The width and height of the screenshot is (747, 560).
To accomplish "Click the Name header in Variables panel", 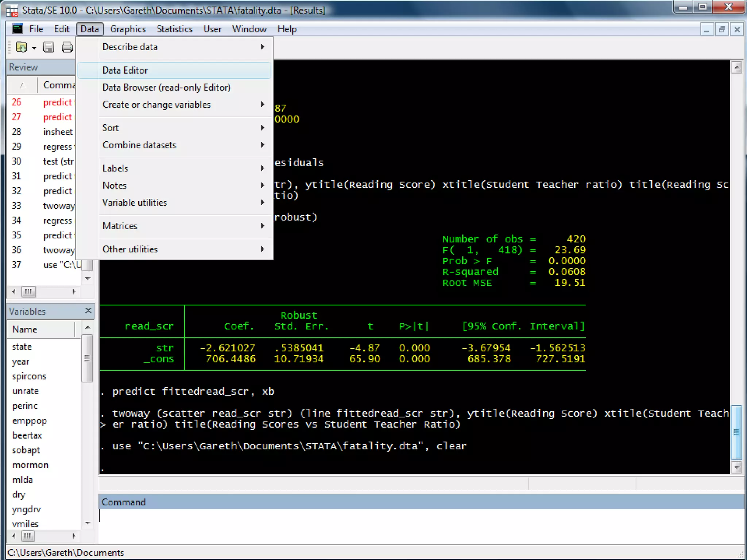I will tap(25, 330).
